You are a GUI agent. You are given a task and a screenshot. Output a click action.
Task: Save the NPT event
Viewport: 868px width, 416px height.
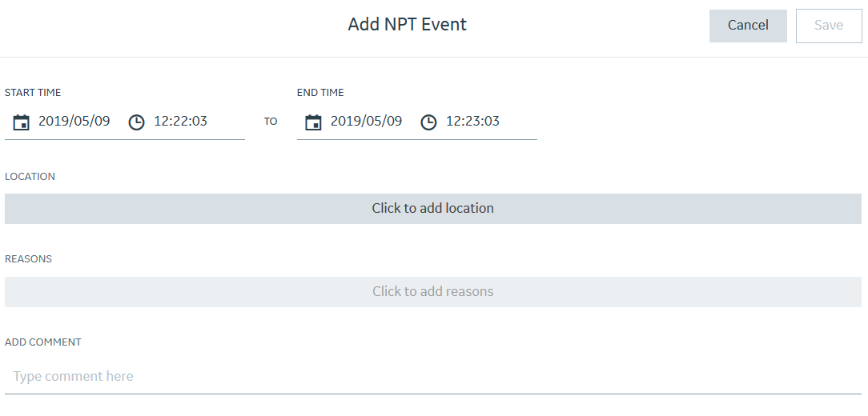[x=829, y=26]
